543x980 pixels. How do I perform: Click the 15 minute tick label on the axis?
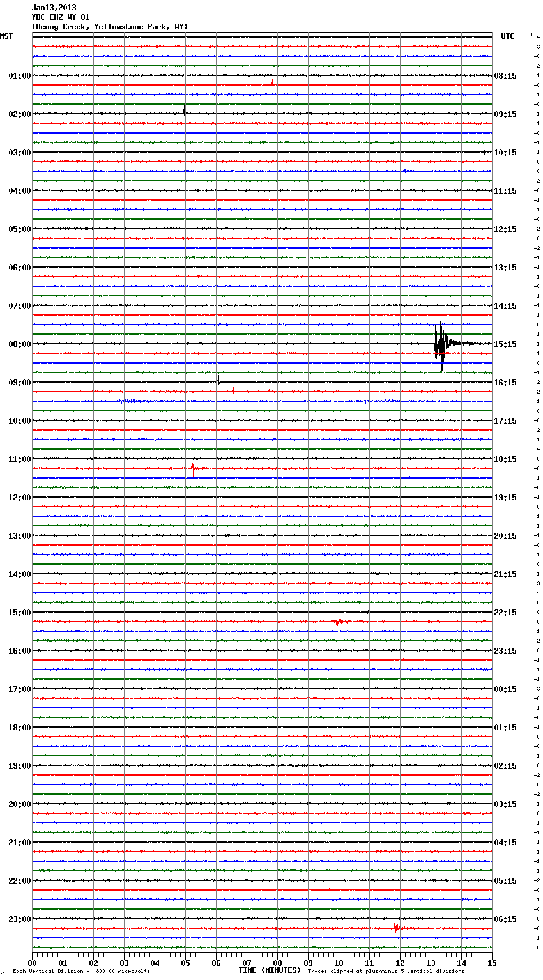[492, 963]
